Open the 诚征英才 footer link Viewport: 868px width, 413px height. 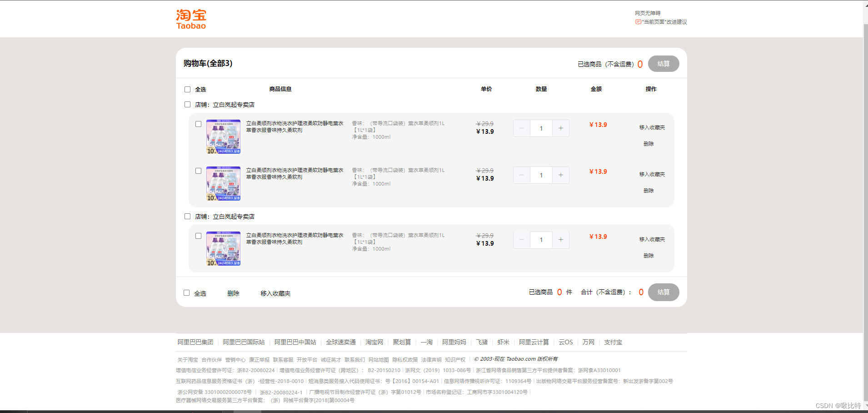click(331, 360)
